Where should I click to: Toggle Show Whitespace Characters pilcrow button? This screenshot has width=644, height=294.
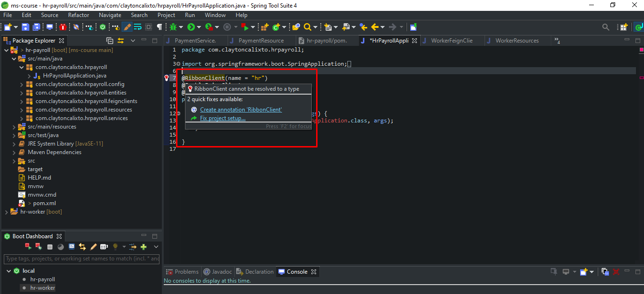pos(159,27)
